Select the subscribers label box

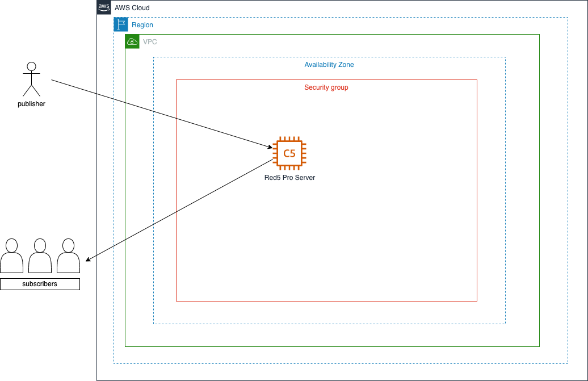40,284
